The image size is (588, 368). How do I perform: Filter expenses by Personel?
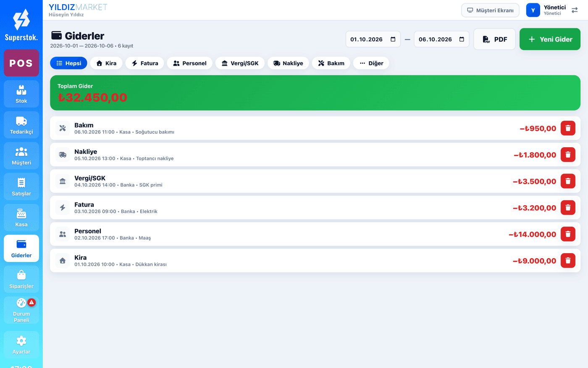coord(190,63)
